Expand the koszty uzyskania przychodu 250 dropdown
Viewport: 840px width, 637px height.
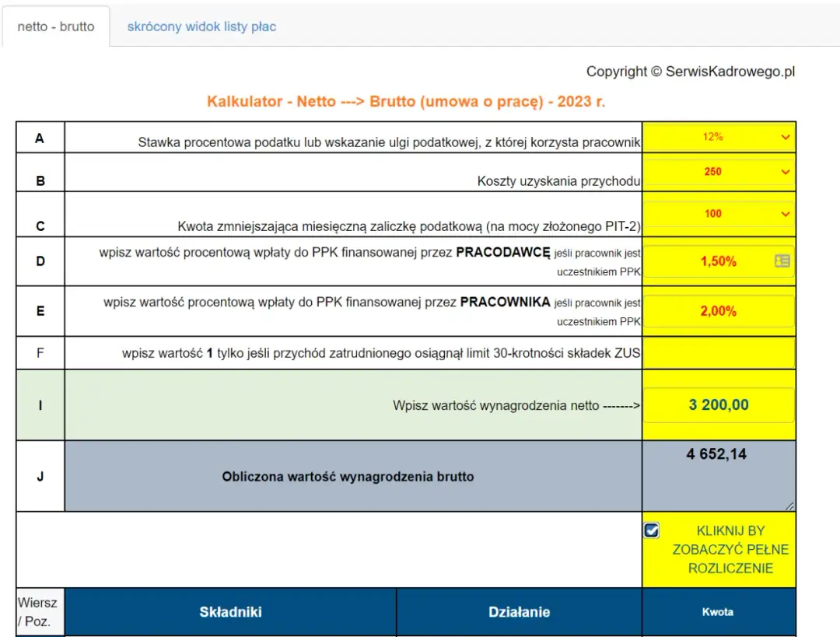pos(719,172)
